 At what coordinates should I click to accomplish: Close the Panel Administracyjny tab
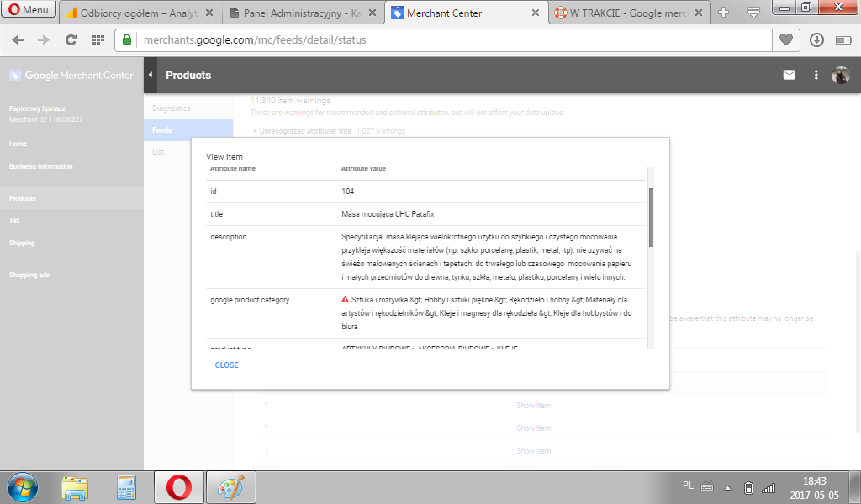pyautogui.click(x=372, y=13)
